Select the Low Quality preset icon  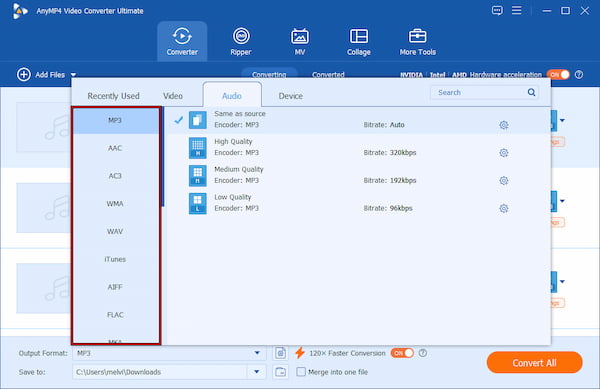197,203
